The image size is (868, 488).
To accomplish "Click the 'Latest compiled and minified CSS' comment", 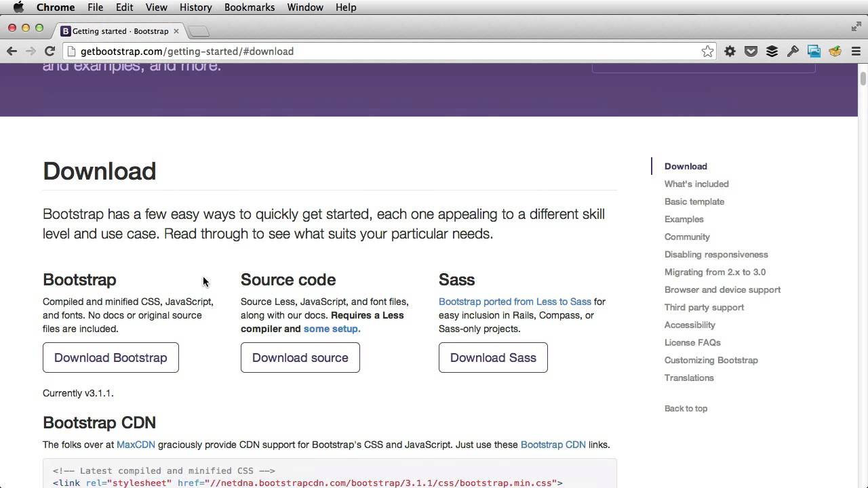I will tap(164, 470).
